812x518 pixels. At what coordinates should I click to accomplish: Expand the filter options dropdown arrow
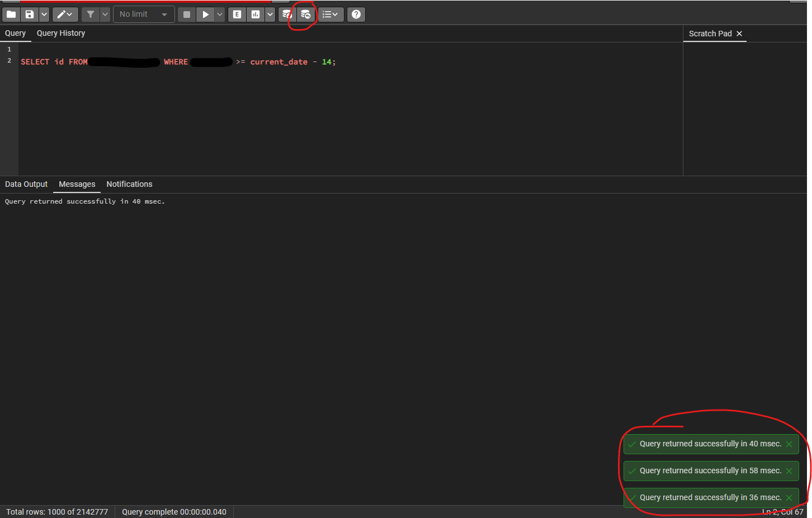tap(105, 15)
